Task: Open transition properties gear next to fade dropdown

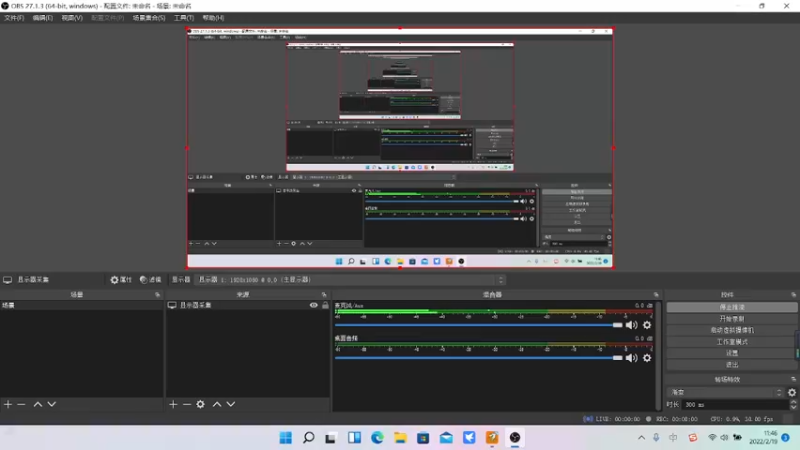Action: click(792, 392)
